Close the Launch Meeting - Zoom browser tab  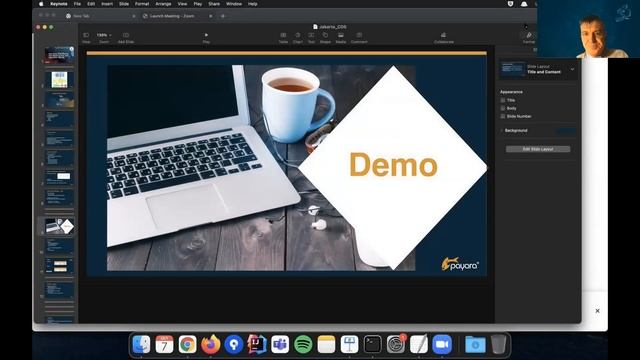(211, 16)
